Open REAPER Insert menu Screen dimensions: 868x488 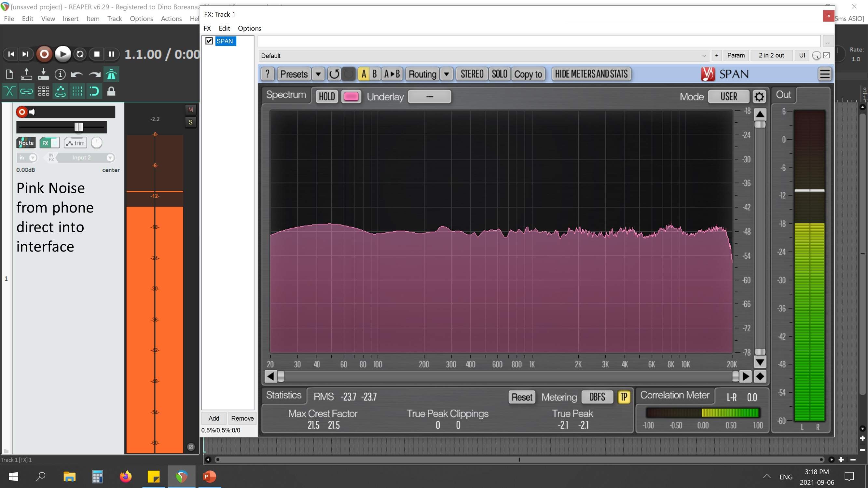coord(70,19)
